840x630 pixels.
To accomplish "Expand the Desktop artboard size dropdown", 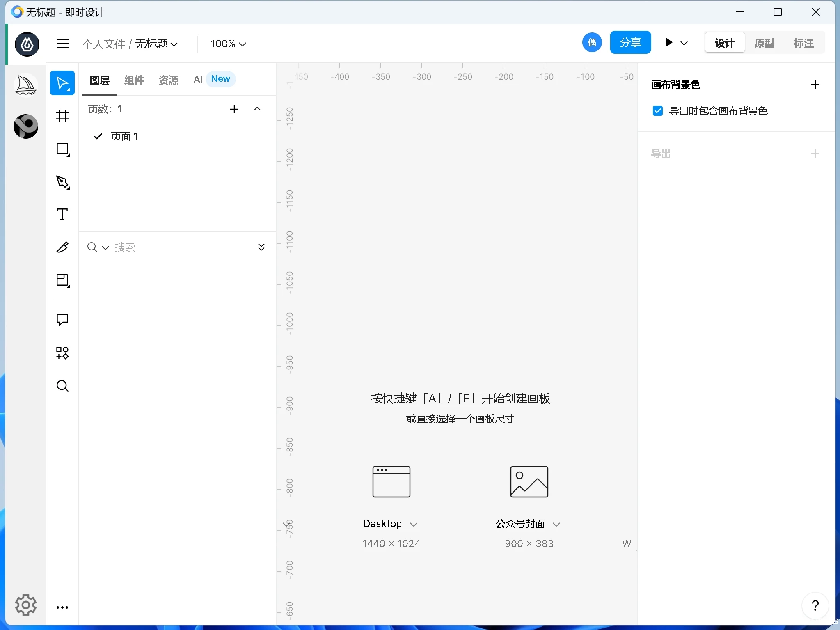I will (414, 524).
